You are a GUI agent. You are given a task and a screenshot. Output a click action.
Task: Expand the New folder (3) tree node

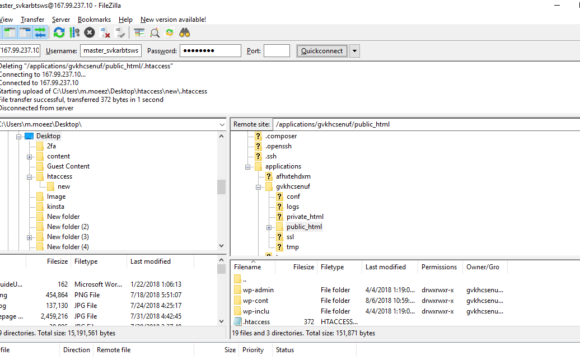point(29,238)
